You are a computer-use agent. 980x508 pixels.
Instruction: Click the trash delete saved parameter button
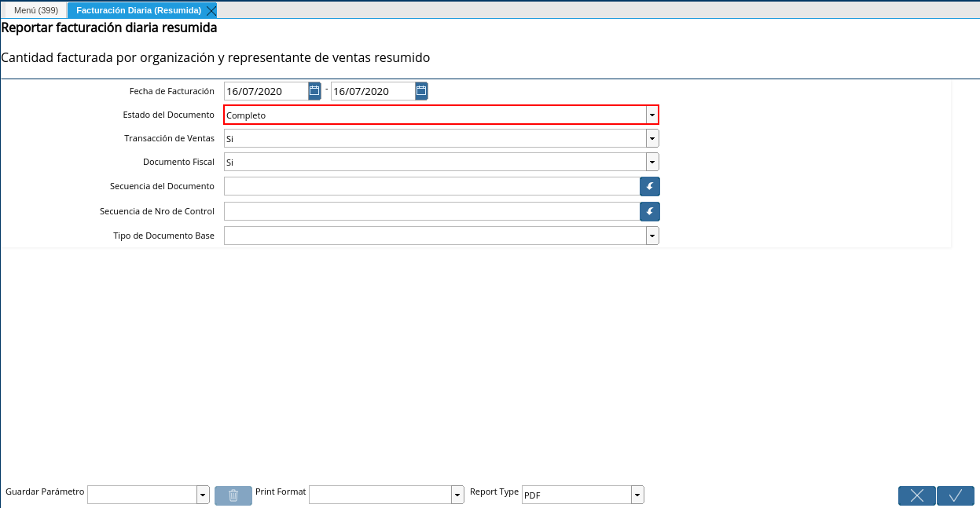pos(233,495)
